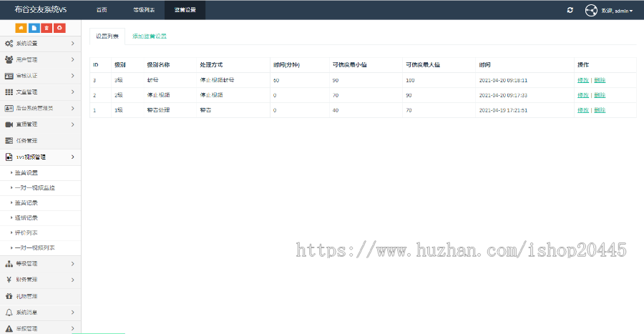Click 删除 link for the 2级 row
This screenshot has width=644, height=334.
pyautogui.click(x=600, y=95)
